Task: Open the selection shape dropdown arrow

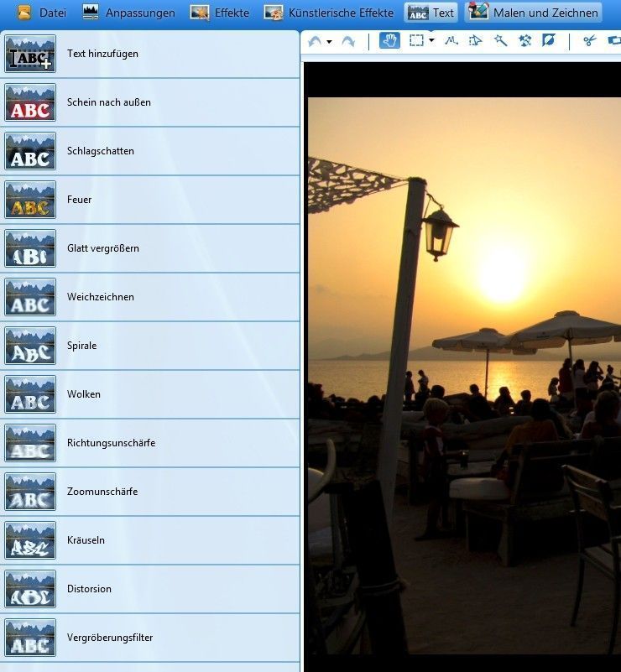Action: point(431,40)
